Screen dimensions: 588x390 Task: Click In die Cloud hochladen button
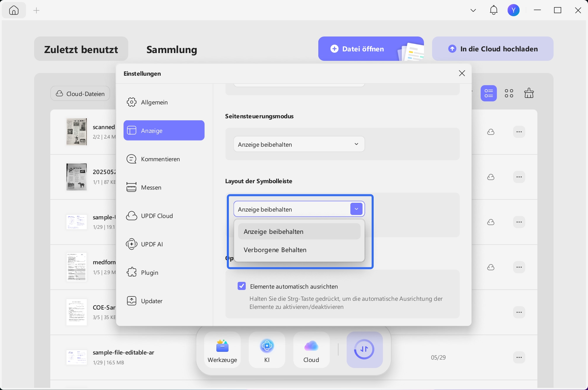492,49
